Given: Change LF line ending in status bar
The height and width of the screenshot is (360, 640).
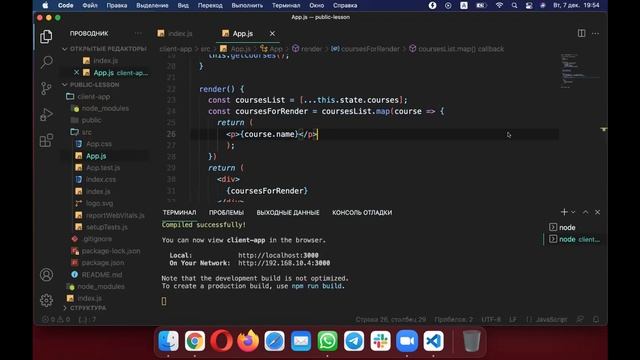Looking at the screenshot, I should (513, 319).
